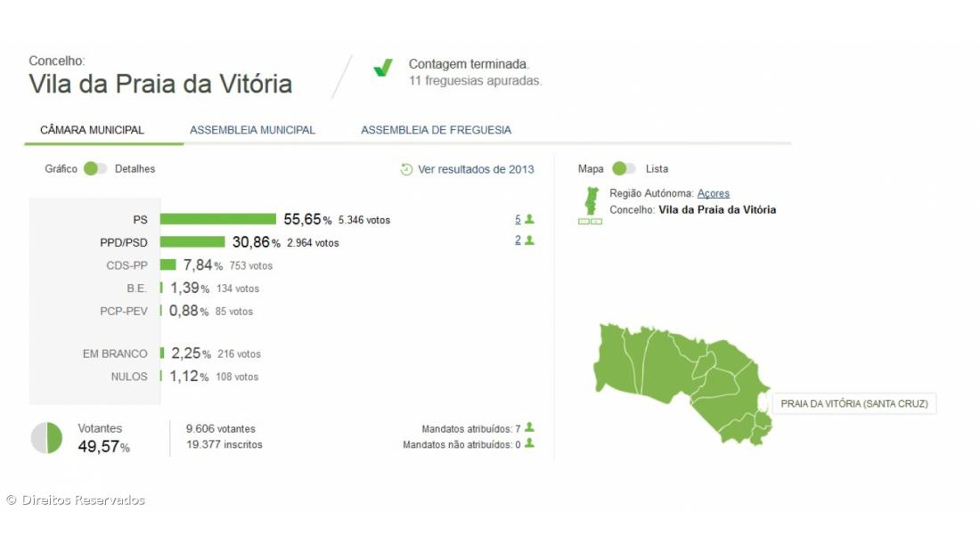View results of 2013
The width and height of the screenshot is (980, 552).
point(476,169)
